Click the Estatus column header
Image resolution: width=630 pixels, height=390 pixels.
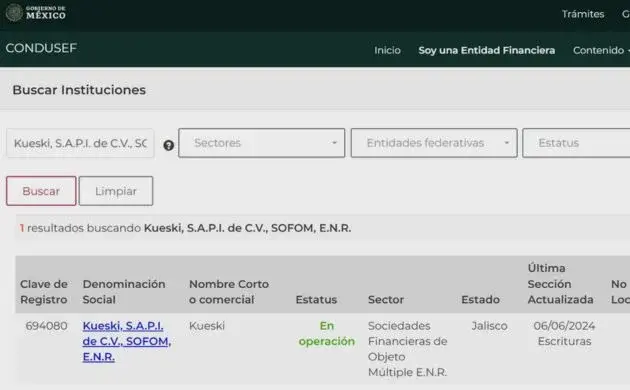(x=316, y=300)
